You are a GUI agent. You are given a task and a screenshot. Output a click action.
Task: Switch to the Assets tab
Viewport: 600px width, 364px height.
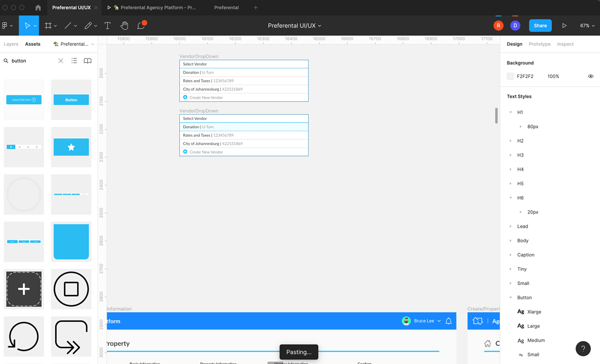33,44
